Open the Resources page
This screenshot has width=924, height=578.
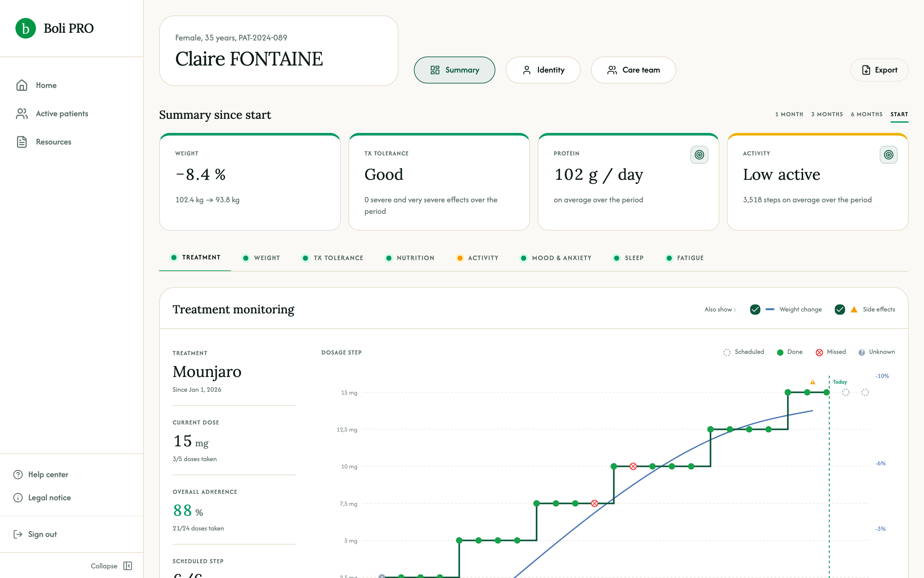click(44, 142)
